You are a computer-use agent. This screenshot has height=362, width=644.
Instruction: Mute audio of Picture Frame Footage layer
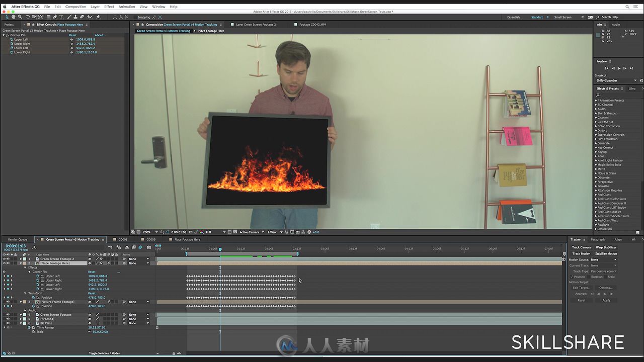click(x=8, y=302)
